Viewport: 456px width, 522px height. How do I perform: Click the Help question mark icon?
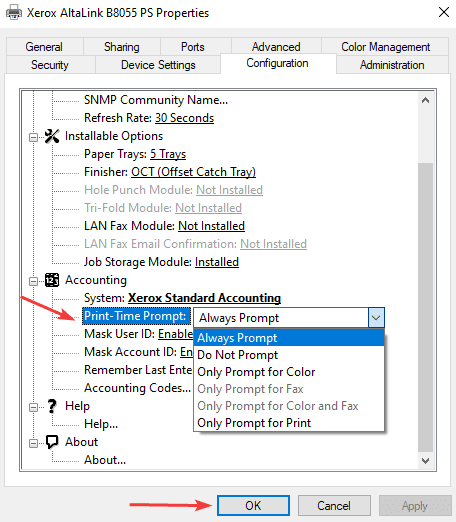[52, 406]
